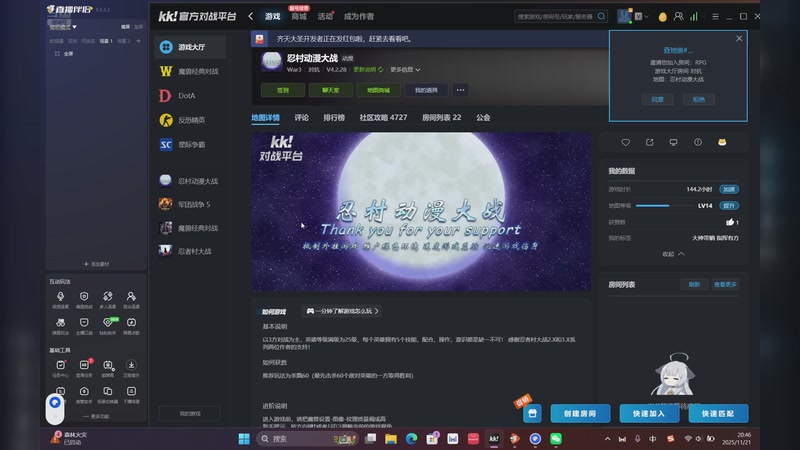
Task: Click the share icon beside the heart
Action: pos(649,142)
